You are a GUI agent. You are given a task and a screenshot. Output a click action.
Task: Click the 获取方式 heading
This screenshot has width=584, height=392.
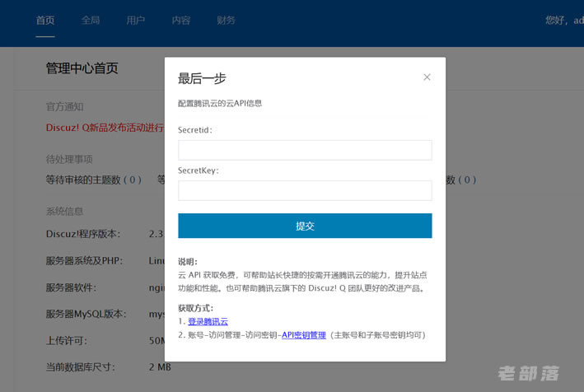(195, 308)
